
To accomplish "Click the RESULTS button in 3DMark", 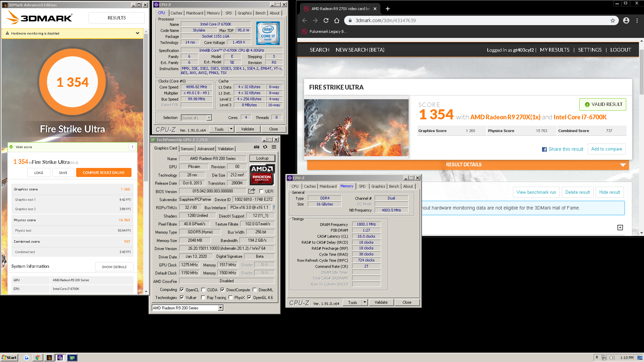I will tap(117, 18).
